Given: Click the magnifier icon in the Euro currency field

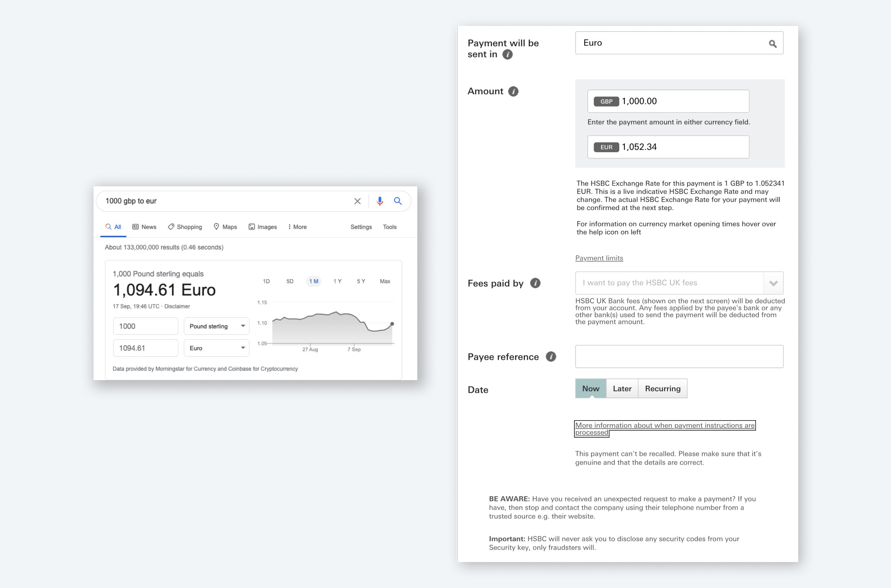Looking at the screenshot, I should tap(773, 44).
